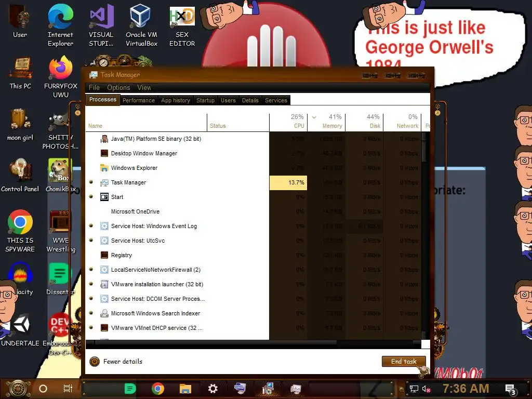The image size is (532, 399).
Task: Switch to the App history tab
Action: 176,100
